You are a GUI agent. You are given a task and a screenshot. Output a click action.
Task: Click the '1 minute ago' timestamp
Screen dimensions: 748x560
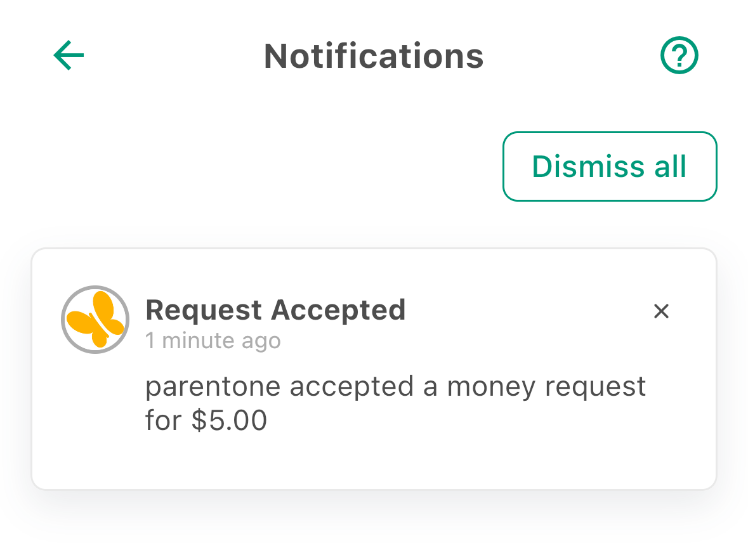tap(213, 341)
